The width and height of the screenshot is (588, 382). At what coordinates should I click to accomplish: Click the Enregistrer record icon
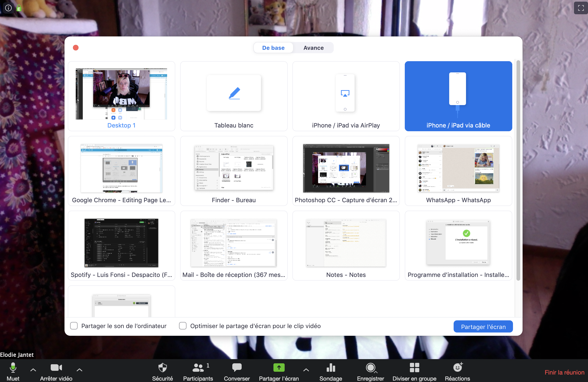pos(370,368)
